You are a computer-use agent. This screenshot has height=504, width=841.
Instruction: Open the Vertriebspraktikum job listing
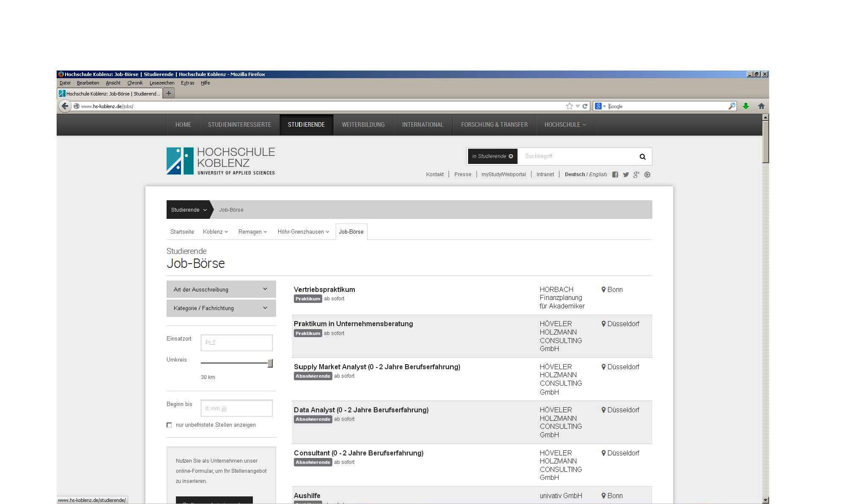tap(324, 289)
